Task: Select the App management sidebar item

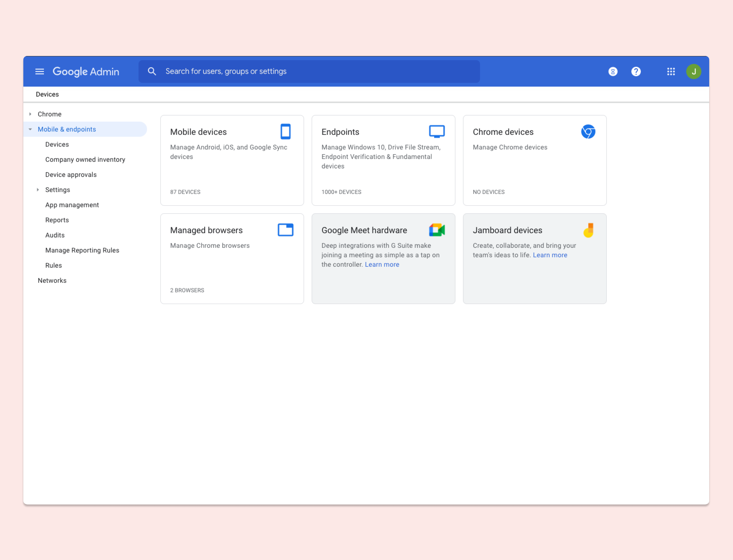Action: (72, 205)
